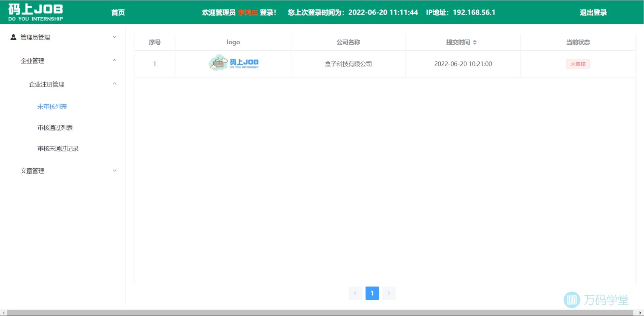
Task: Click the 未审核 status tag
Action: tap(578, 64)
